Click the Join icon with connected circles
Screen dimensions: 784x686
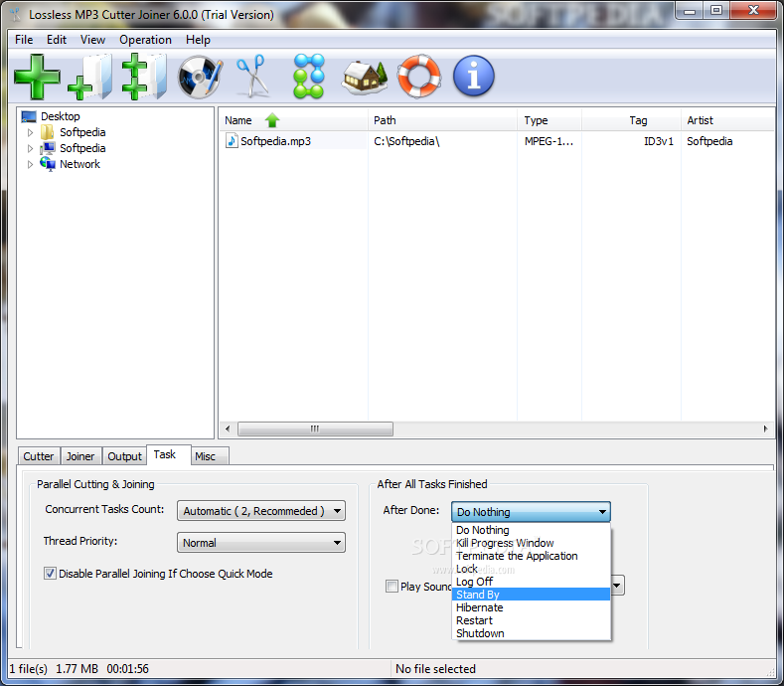[308, 76]
